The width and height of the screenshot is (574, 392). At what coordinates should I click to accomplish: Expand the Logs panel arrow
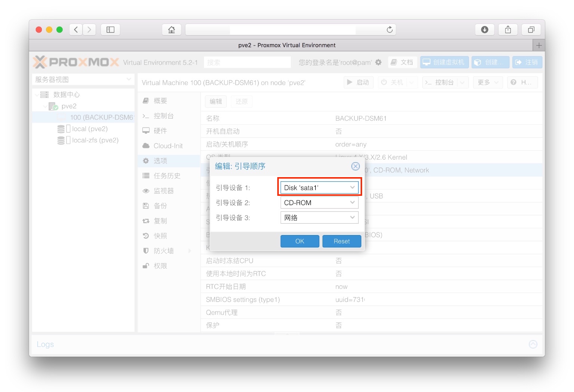[533, 344]
